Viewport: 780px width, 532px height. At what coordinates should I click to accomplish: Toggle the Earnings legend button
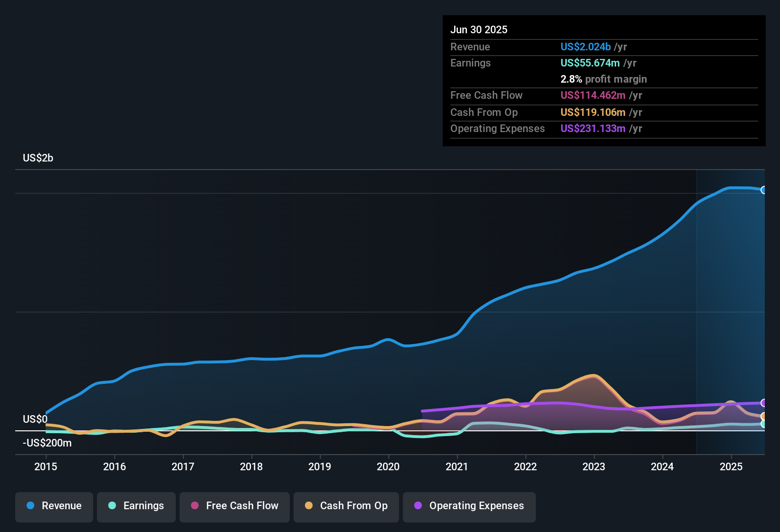coord(136,507)
